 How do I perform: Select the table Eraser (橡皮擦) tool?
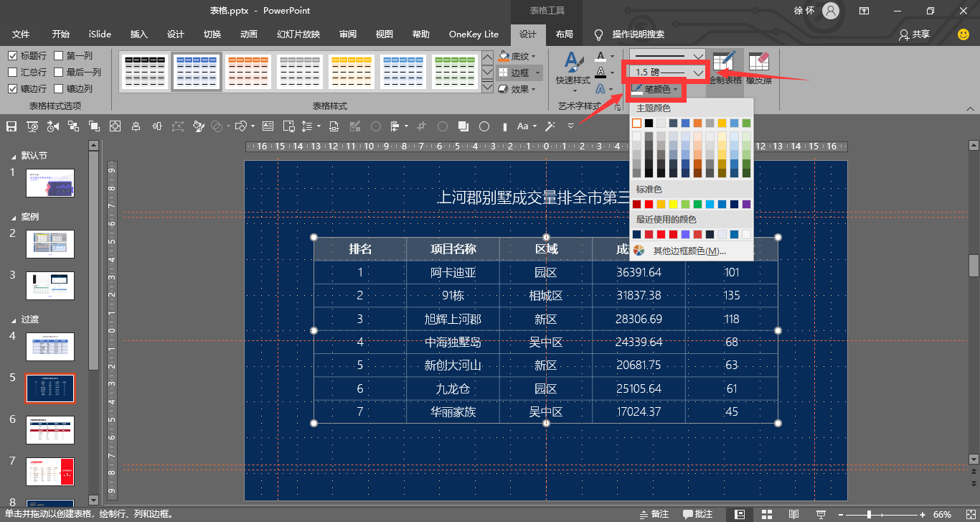click(759, 68)
